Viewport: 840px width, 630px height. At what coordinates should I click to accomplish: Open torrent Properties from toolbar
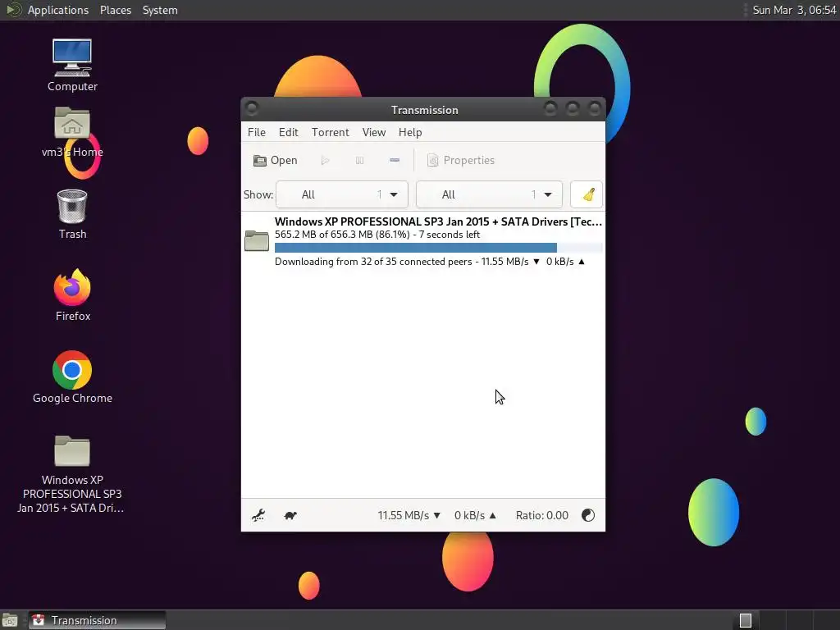(x=461, y=160)
